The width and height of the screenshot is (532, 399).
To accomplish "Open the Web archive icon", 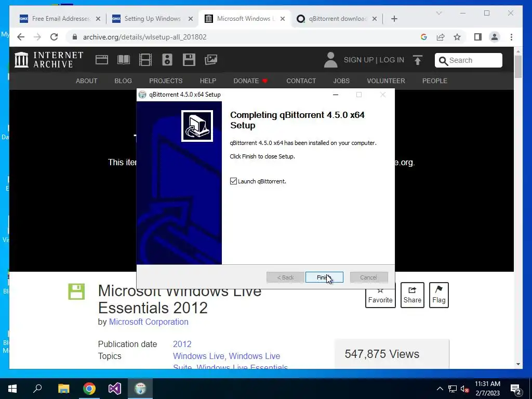I will (101, 60).
